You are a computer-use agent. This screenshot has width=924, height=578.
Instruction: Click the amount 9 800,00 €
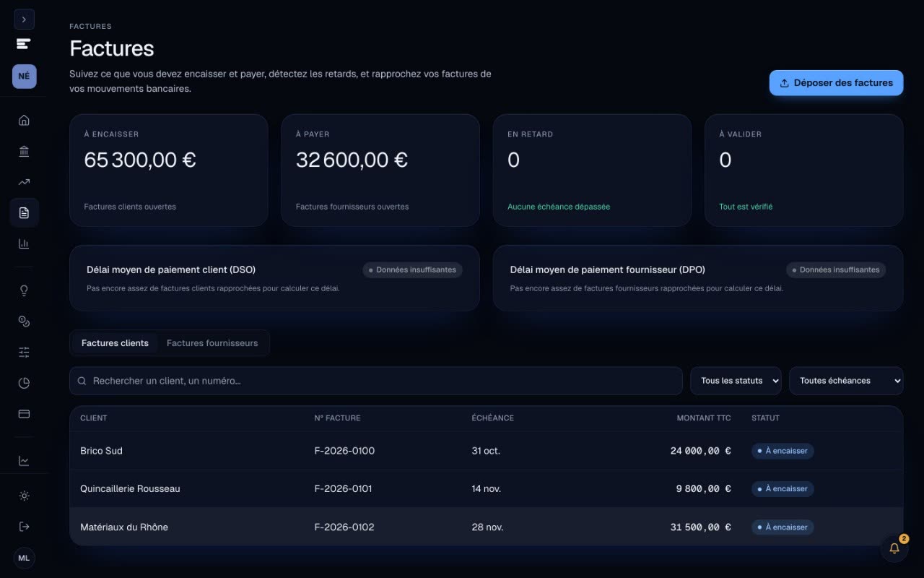703,489
